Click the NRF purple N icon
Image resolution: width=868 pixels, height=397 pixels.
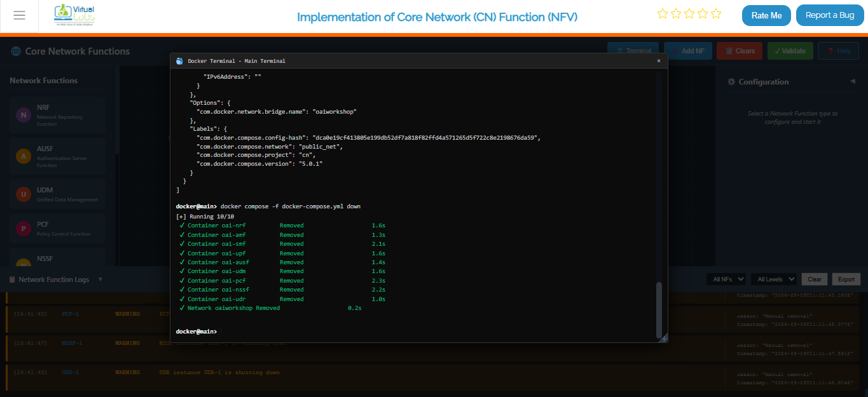24,115
